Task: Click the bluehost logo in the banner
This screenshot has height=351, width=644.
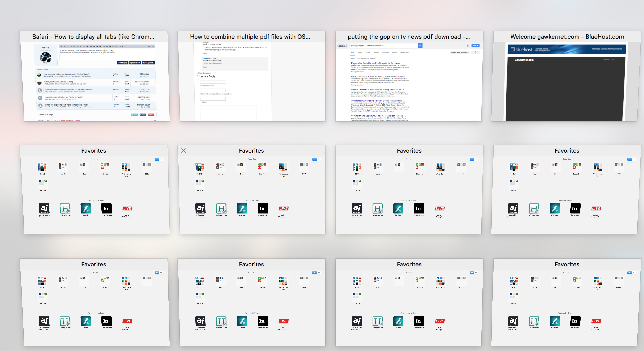Action: 521,50
